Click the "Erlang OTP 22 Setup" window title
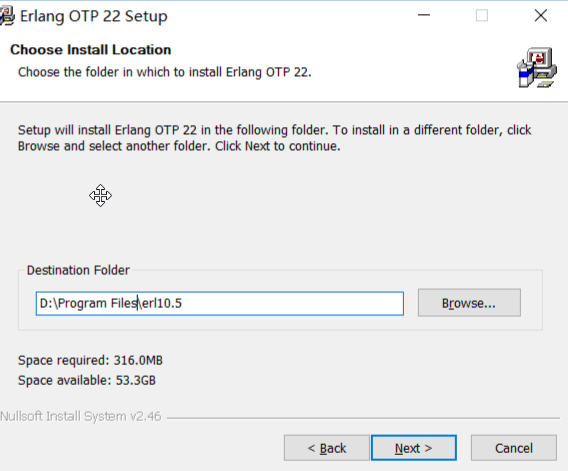This screenshot has height=471, width=568. (x=93, y=16)
